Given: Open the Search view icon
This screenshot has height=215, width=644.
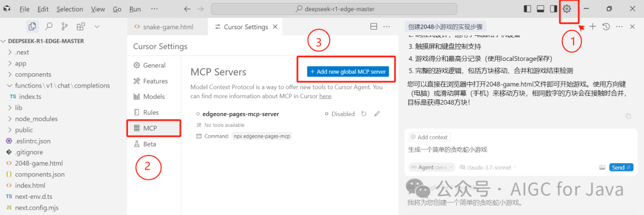Looking at the screenshot, I should coord(48,27).
